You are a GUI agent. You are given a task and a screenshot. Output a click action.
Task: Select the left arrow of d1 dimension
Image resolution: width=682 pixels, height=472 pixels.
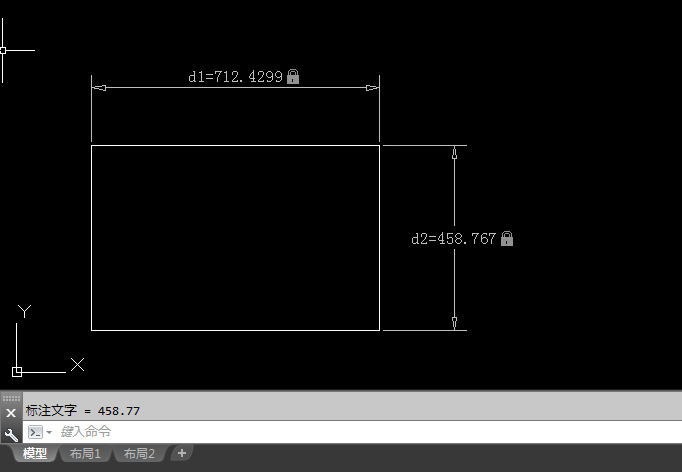(x=100, y=88)
